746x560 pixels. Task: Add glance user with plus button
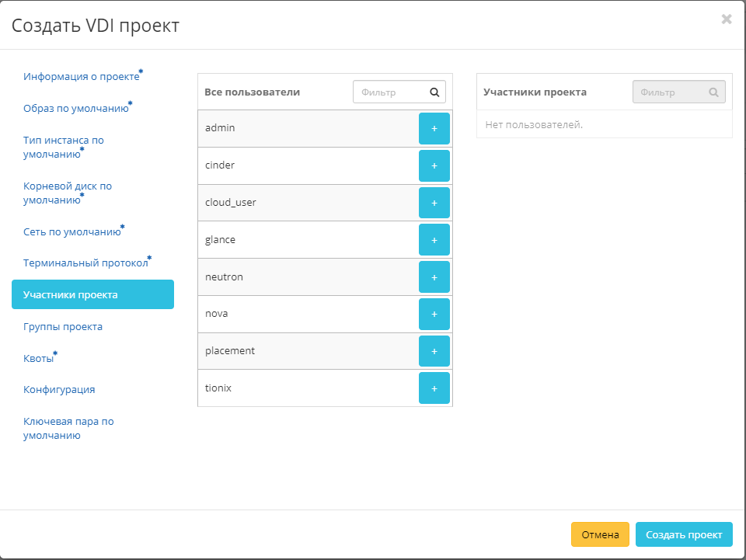(434, 240)
